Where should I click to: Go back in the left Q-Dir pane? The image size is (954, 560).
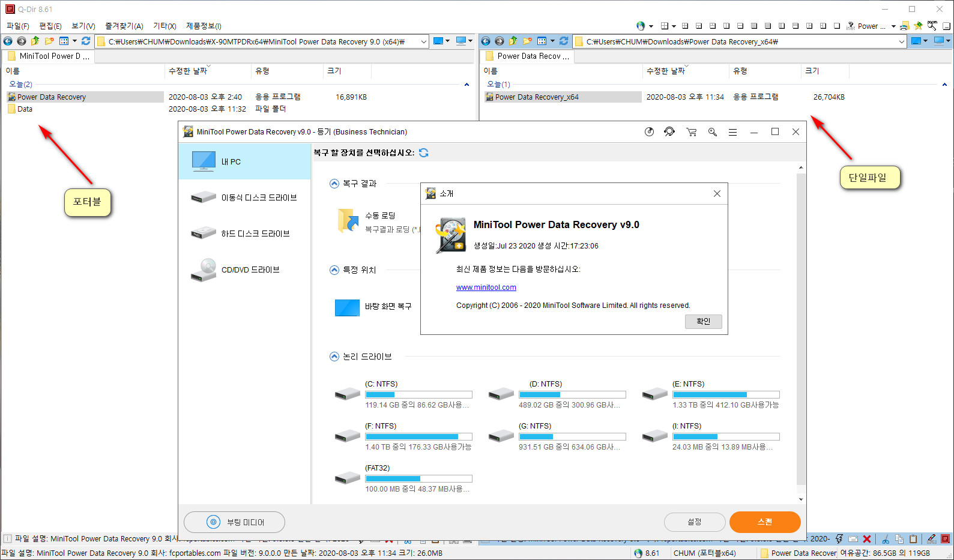coord(8,41)
